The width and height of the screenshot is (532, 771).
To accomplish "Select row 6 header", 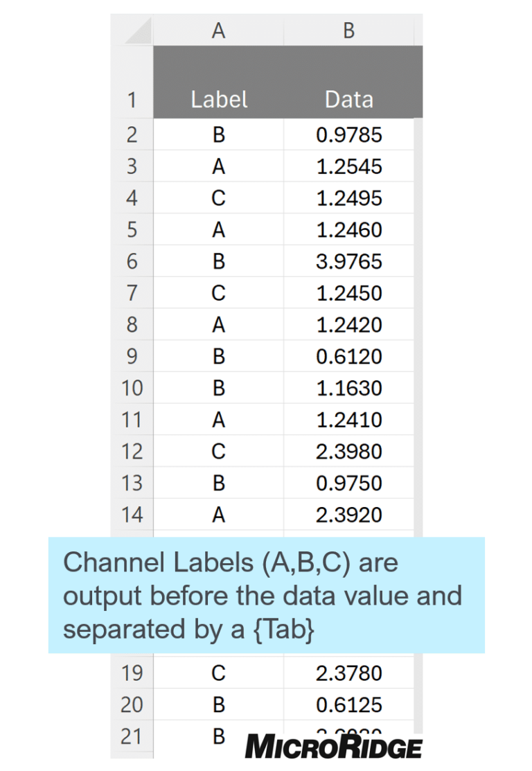I will coord(132,261).
